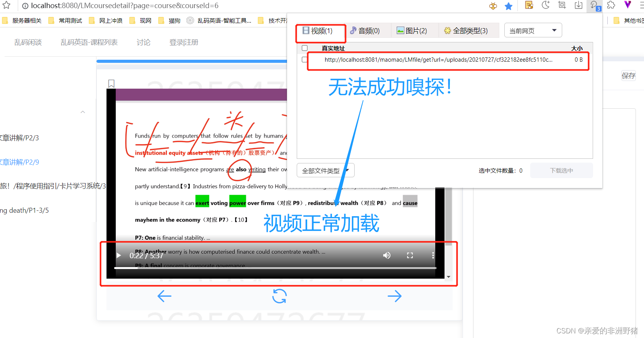The height and width of the screenshot is (338, 644).
Task: Toggle the select-all checkbox beside 真实地址
Action: coord(304,48)
